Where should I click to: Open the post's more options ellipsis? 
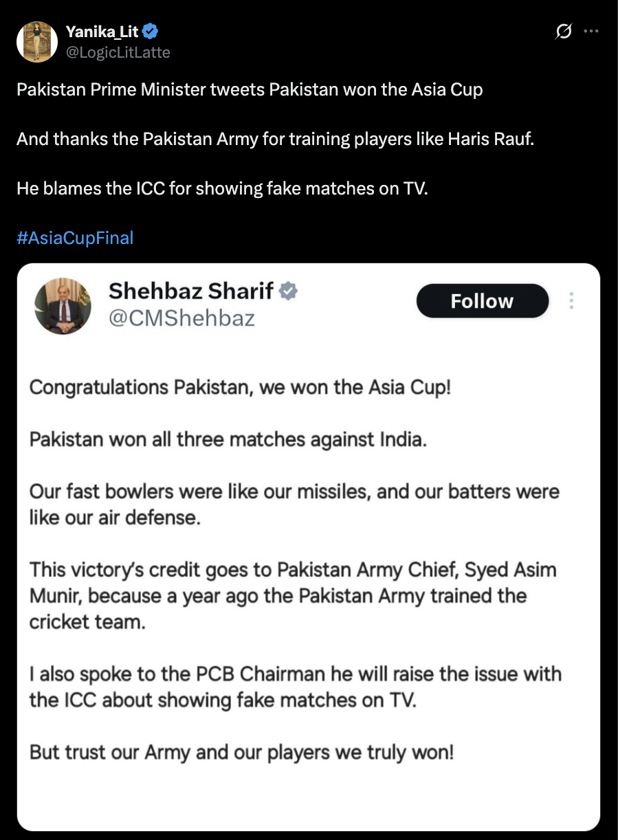(x=591, y=31)
